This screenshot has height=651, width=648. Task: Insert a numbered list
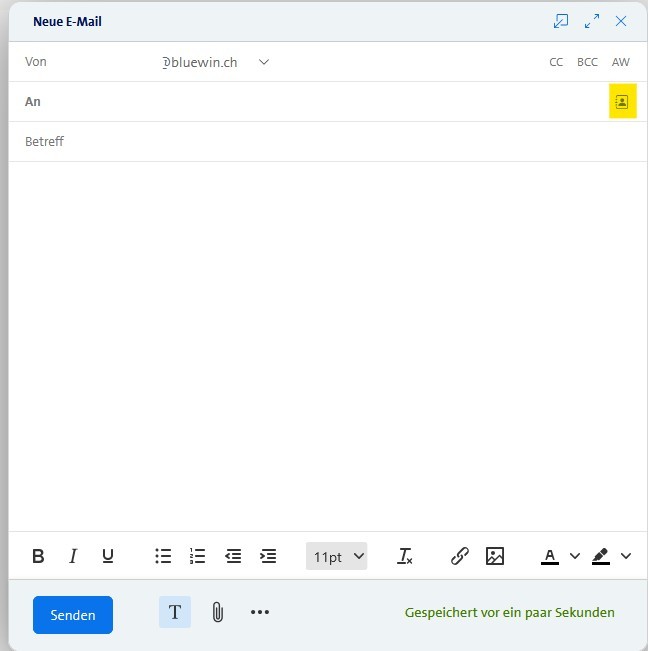[x=198, y=556]
